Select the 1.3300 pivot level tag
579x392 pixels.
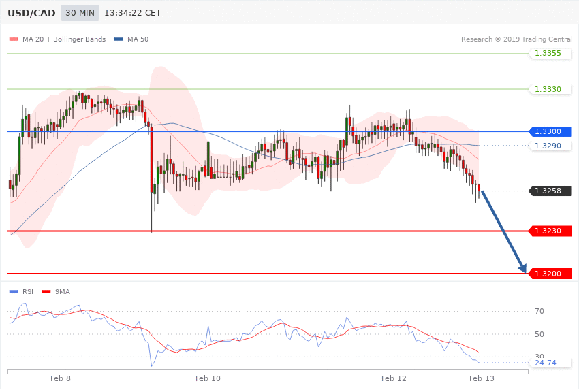pyautogui.click(x=550, y=131)
